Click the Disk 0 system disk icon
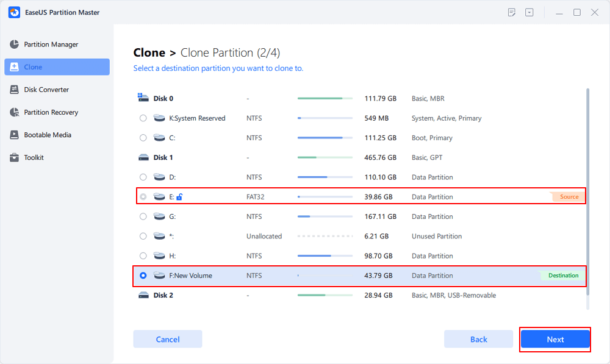The height and width of the screenshot is (364, 610). [143, 98]
